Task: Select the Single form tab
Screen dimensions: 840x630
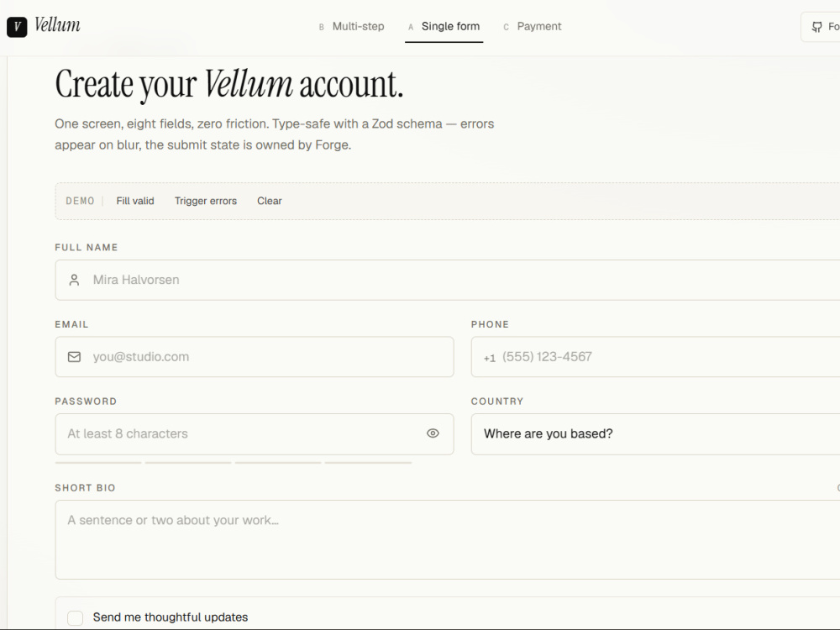Action: pyautogui.click(x=444, y=26)
